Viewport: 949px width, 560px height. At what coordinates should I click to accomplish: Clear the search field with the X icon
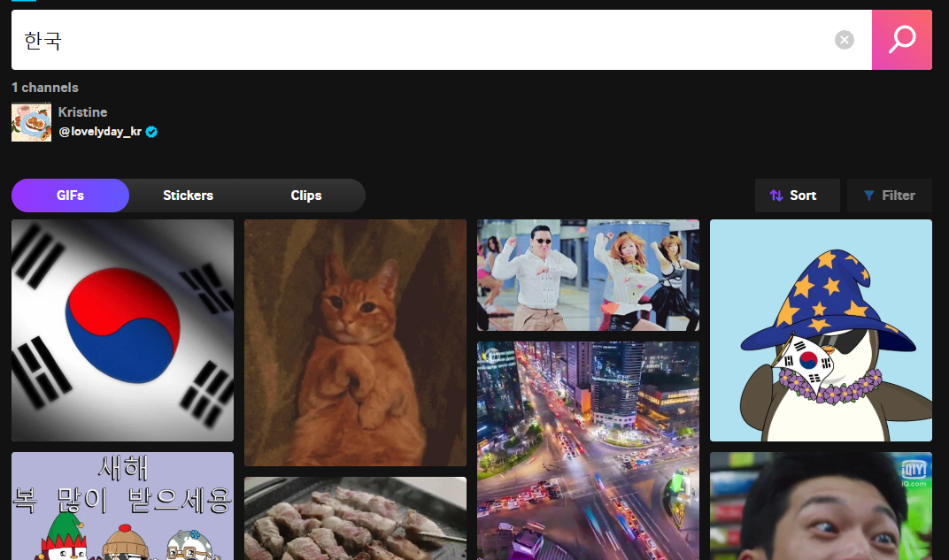845,40
